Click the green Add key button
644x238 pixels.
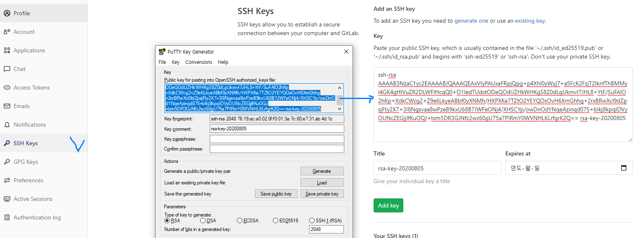(388, 205)
